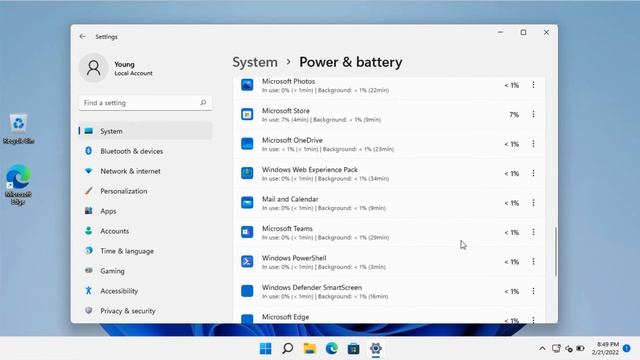Click the Microsoft Store app icon in list

(247, 114)
